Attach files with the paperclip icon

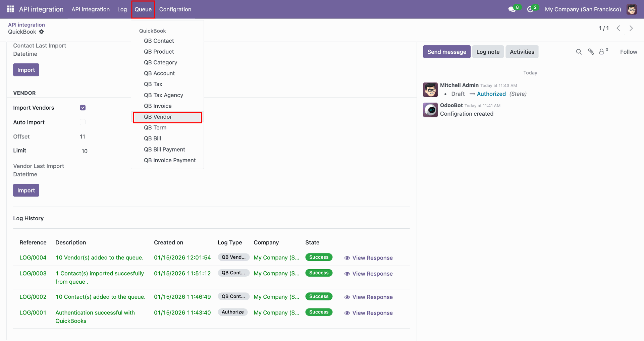(x=591, y=52)
